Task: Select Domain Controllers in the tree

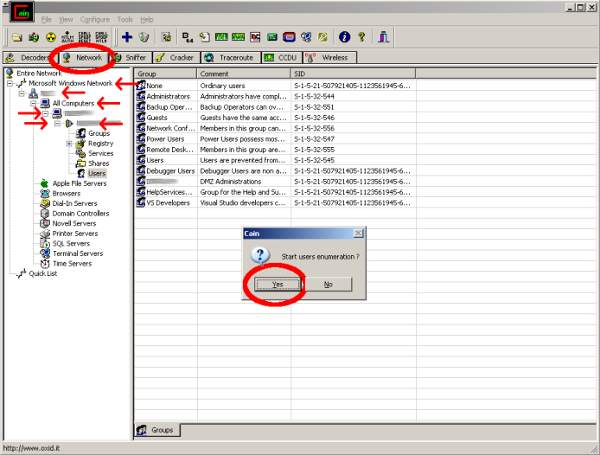Action: coord(80,214)
